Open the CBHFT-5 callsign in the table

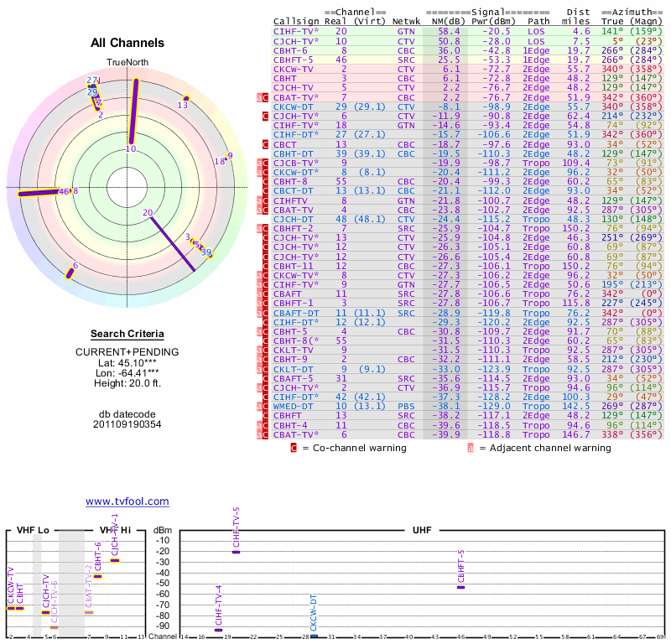pos(294,60)
